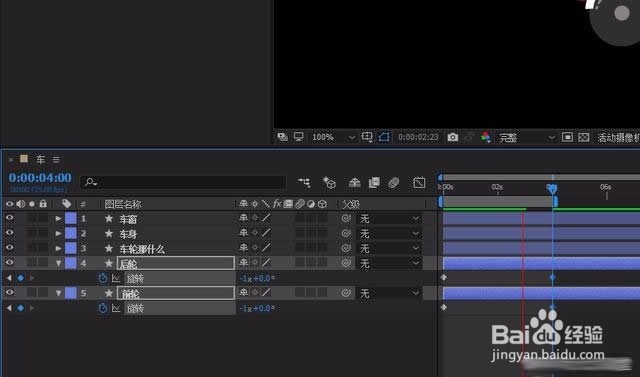Hide the 前轮 layer with eye icon
This screenshot has width=640, height=377.
[x=9, y=292]
